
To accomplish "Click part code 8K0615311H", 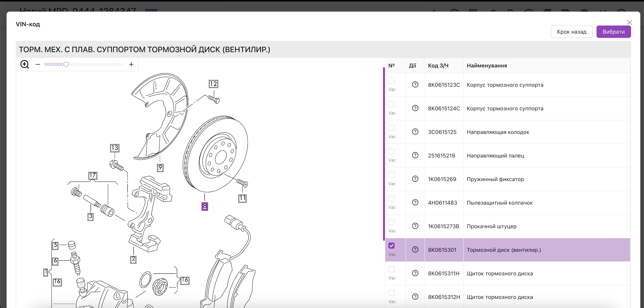I will tap(443, 273).
